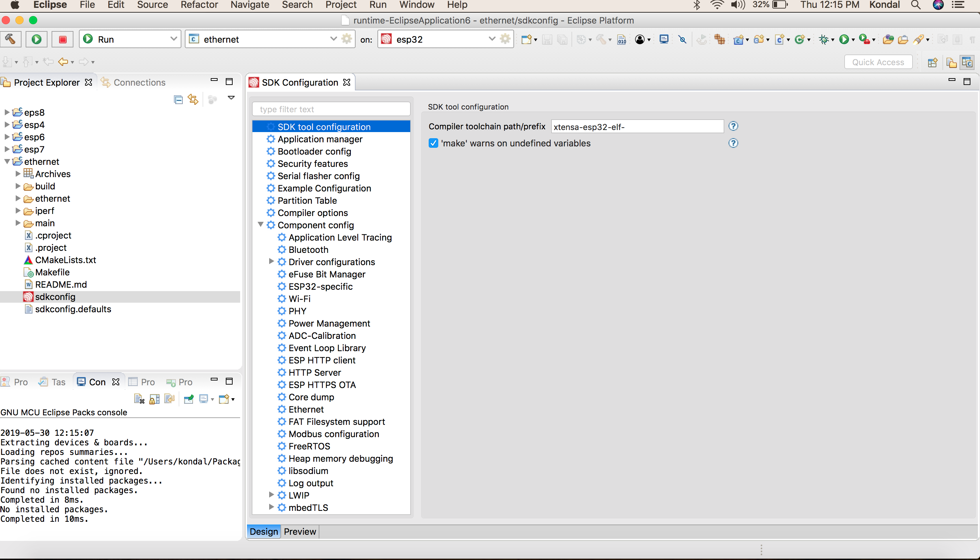Click the Run button in toolbar
Screen dimensions: 980x560
[x=36, y=39]
